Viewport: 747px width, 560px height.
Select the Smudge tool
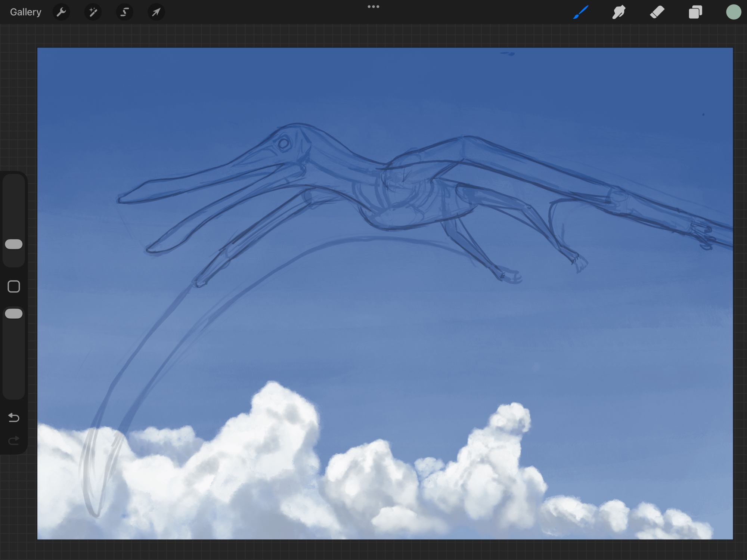619,12
